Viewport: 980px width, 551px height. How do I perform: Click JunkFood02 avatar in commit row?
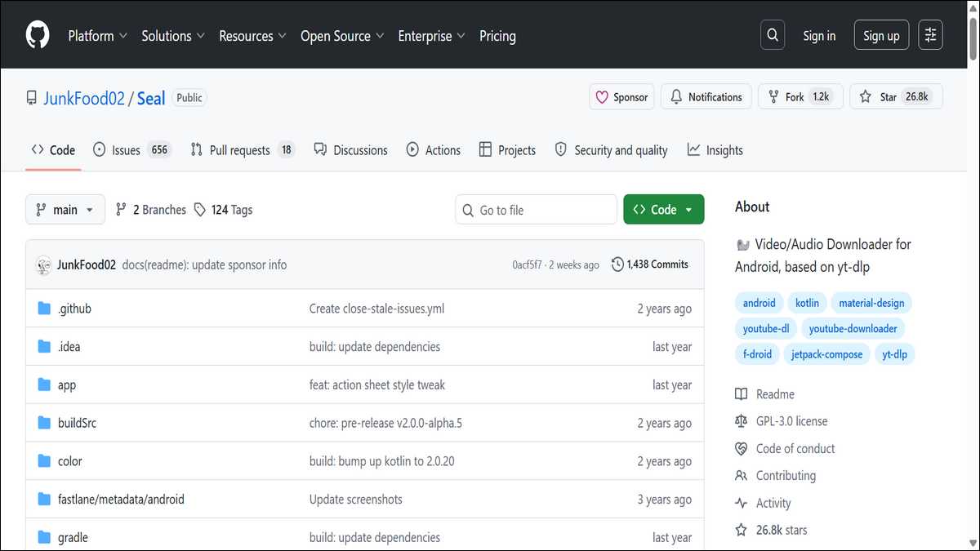43,264
